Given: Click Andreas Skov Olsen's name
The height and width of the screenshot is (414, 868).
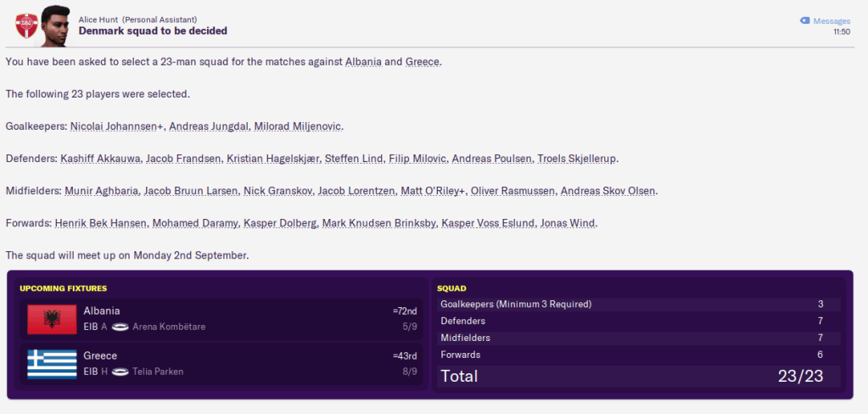Looking at the screenshot, I should click(608, 191).
